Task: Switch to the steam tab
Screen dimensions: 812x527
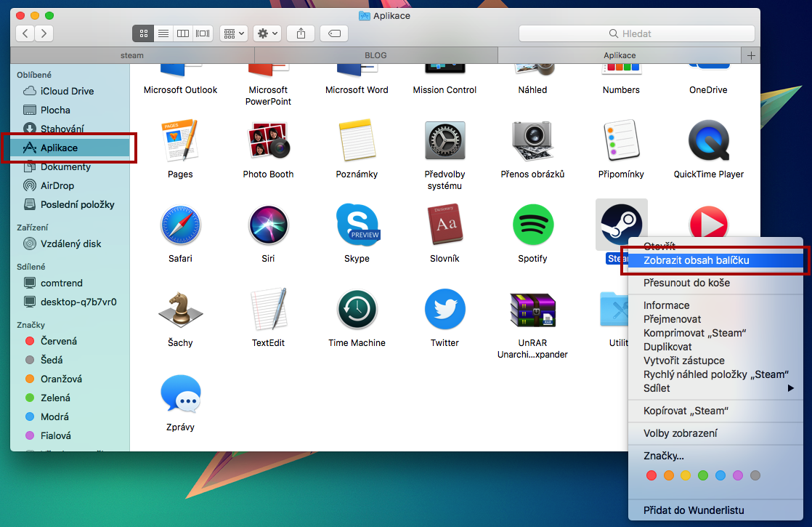Action: (x=132, y=55)
